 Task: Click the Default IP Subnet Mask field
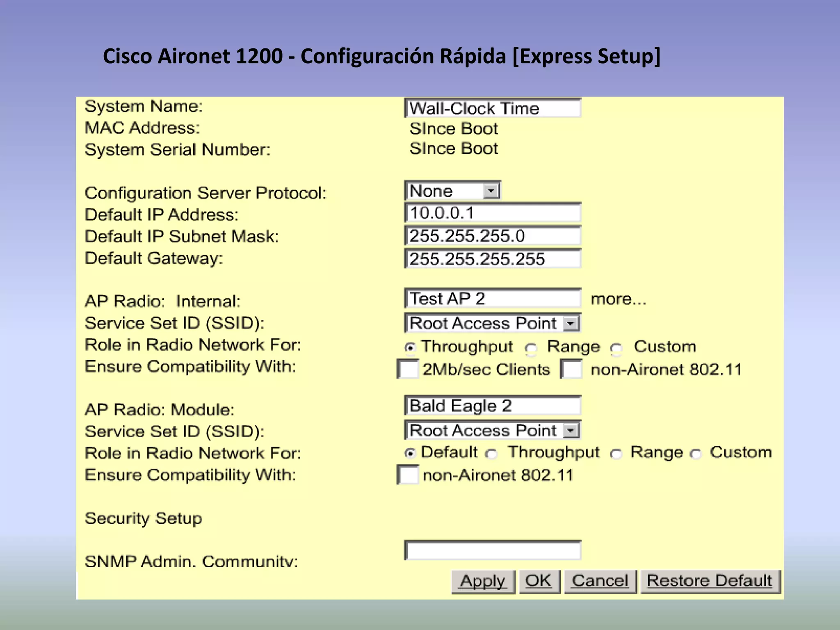click(x=493, y=236)
